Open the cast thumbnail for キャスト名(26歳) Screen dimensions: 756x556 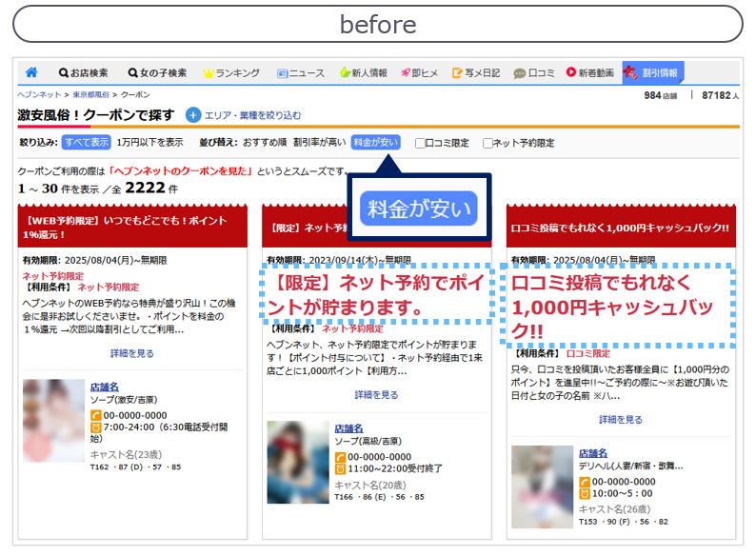point(542,486)
